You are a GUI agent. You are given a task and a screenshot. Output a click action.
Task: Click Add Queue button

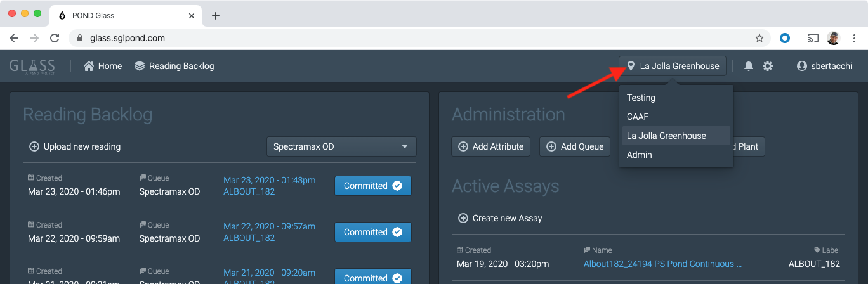[575, 146]
